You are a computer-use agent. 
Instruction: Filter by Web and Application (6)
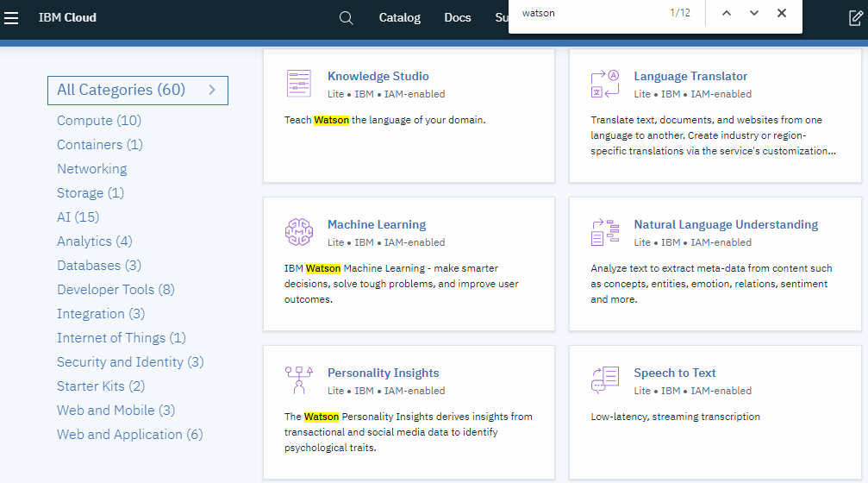click(x=130, y=435)
